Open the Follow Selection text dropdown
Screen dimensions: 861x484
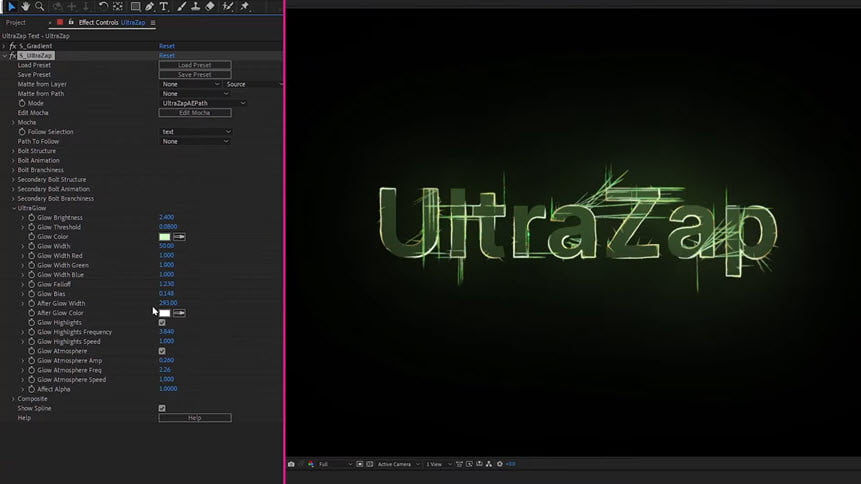pyautogui.click(x=195, y=132)
